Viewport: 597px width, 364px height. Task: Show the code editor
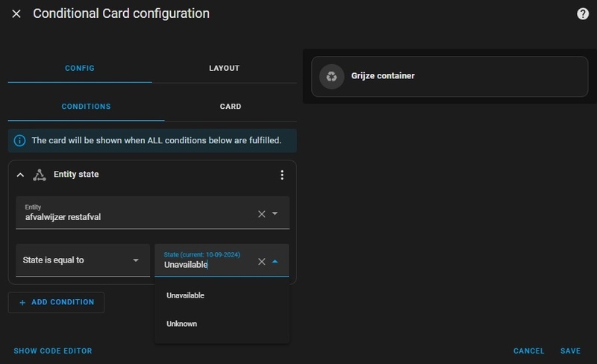tap(53, 351)
